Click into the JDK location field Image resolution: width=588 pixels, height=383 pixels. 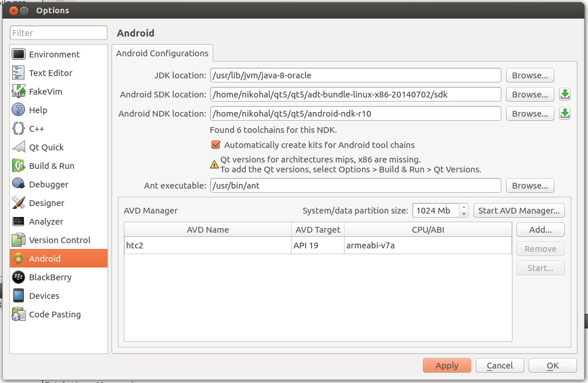tap(356, 75)
